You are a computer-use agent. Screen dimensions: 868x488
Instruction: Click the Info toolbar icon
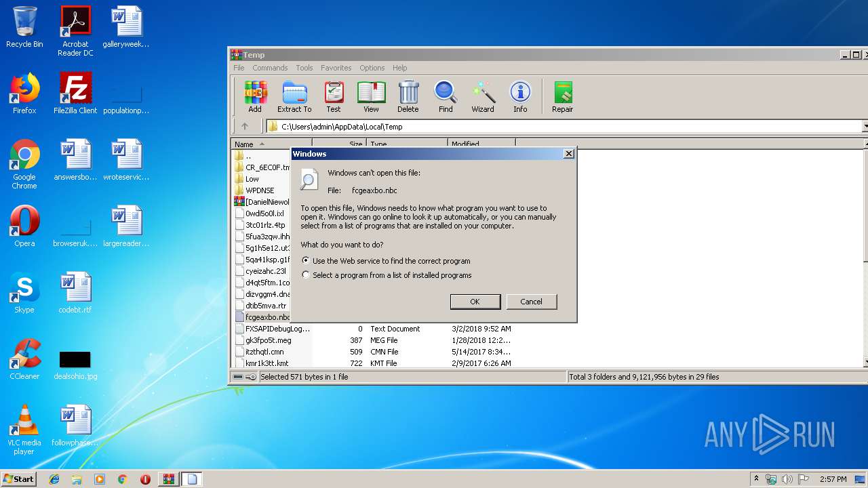tap(520, 97)
